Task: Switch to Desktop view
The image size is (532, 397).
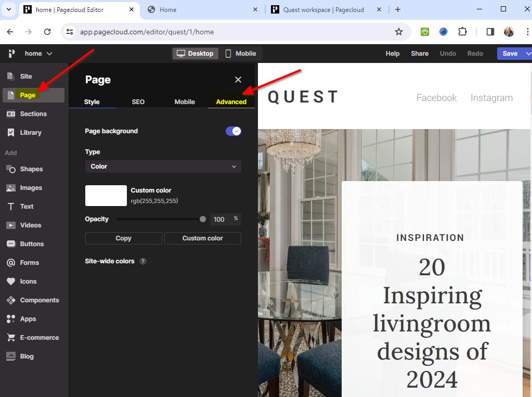Action: tap(195, 54)
